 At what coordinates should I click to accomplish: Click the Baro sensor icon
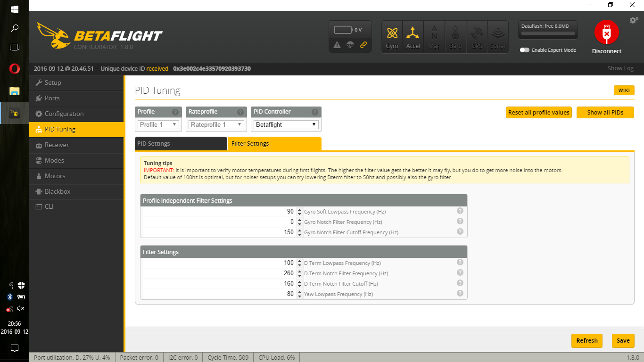point(455,36)
